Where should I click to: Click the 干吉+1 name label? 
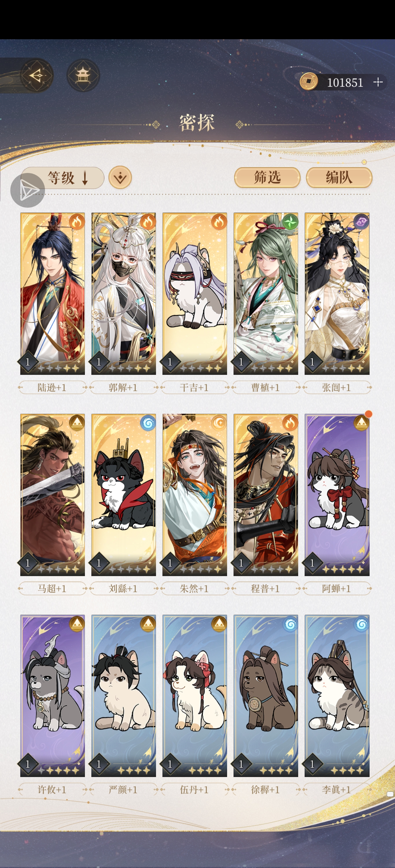[x=195, y=387]
